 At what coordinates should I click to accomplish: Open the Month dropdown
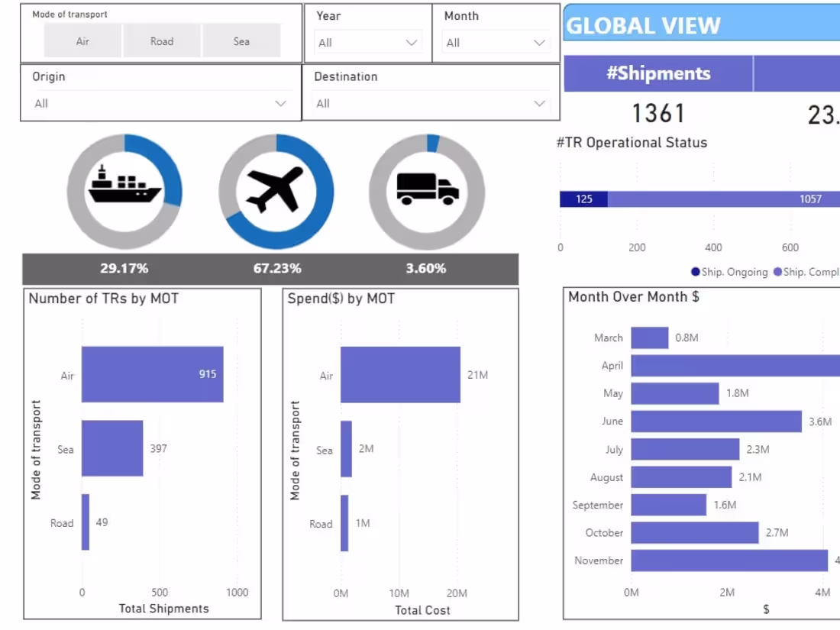(x=495, y=43)
